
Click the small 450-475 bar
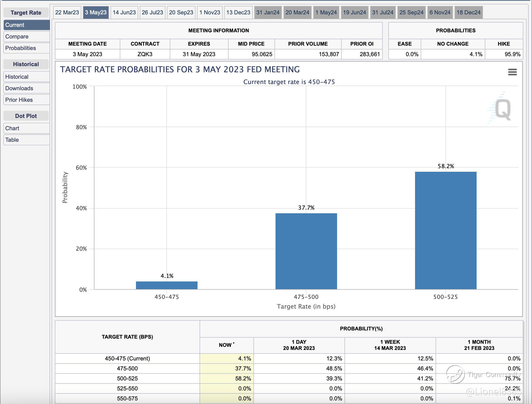(x=166, y=285)
